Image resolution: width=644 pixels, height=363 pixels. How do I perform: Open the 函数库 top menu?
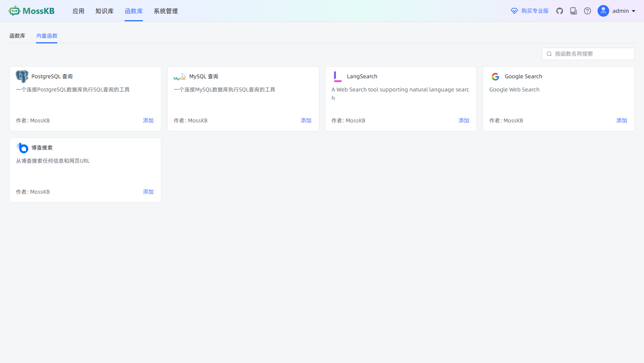[x=134, y=11]
